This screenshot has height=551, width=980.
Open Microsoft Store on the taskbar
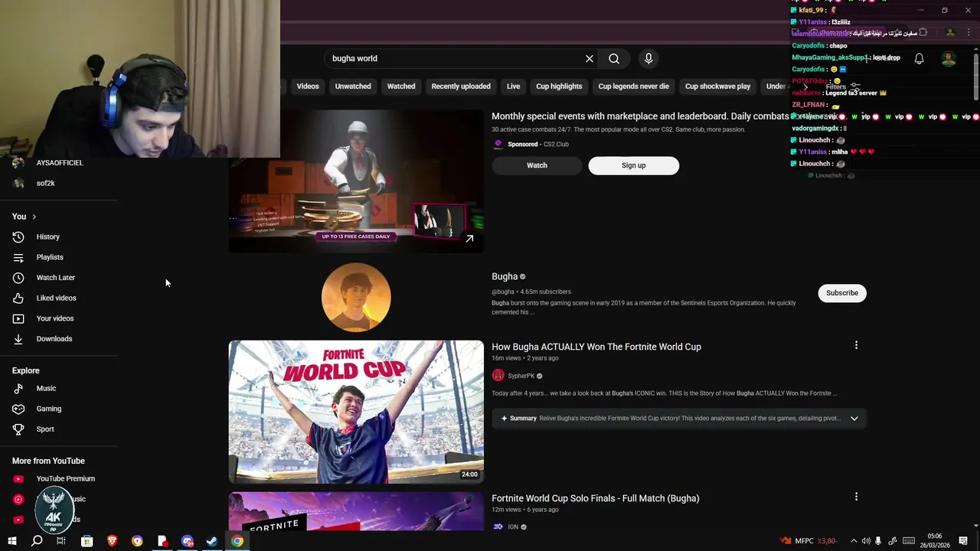(87, 541)
